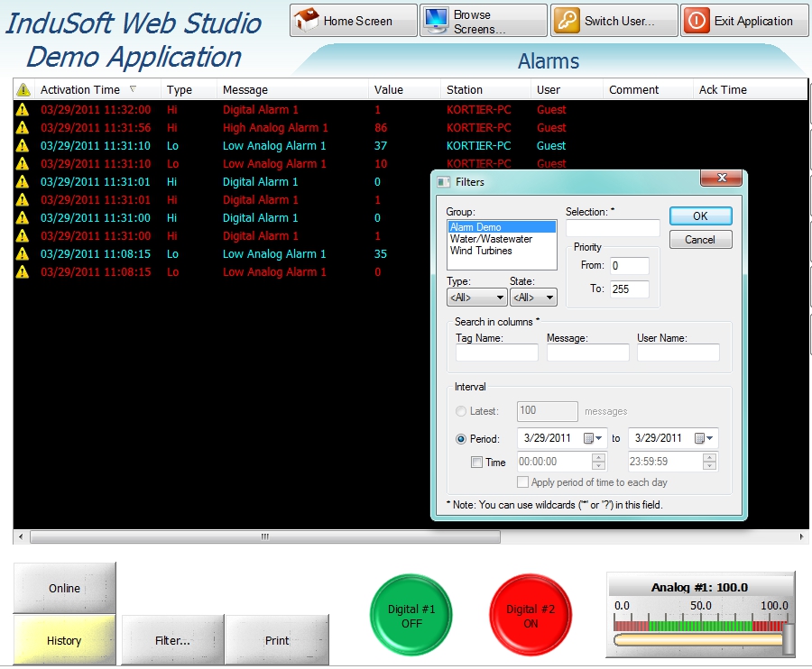Switch alarm view to History
Screen dimensions: 812x669
coord(65,640)
